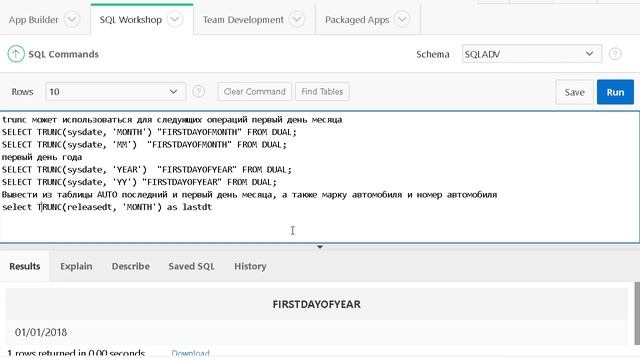Click line with TRUNC(sysdate, 'YY')
The width and height of the screenshot is (640, 360).
click(139, 182)
